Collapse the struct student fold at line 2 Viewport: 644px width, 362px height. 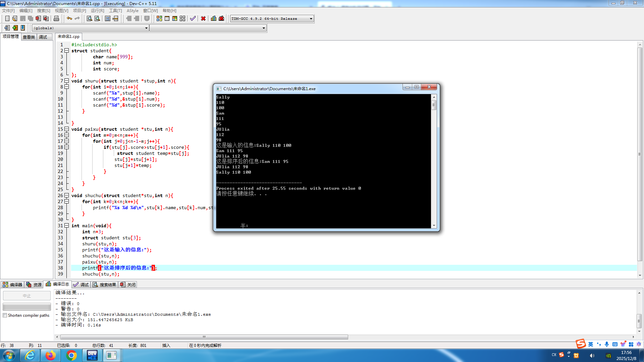pos(67,51)
